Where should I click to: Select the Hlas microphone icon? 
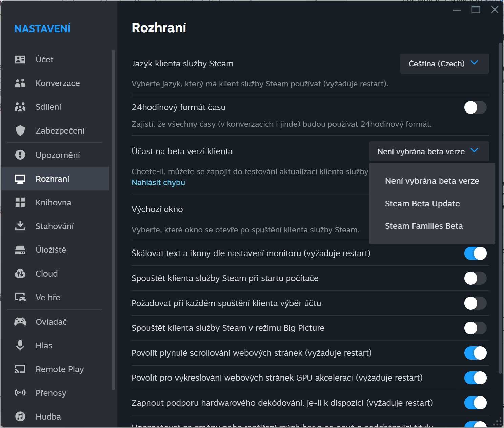tap(20, 346)
